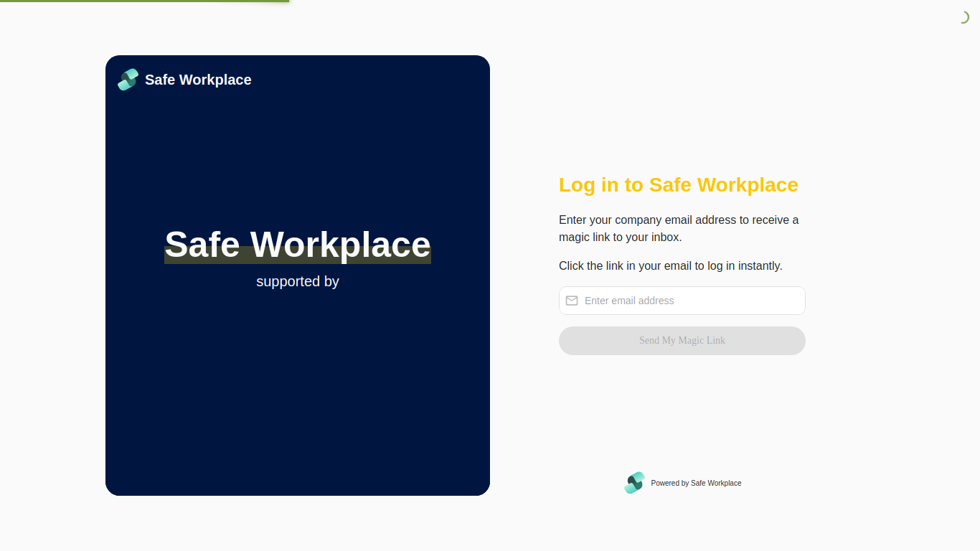
Task: Click the small Safe Workplace title in dark panel header
Action: coord(198,80)
